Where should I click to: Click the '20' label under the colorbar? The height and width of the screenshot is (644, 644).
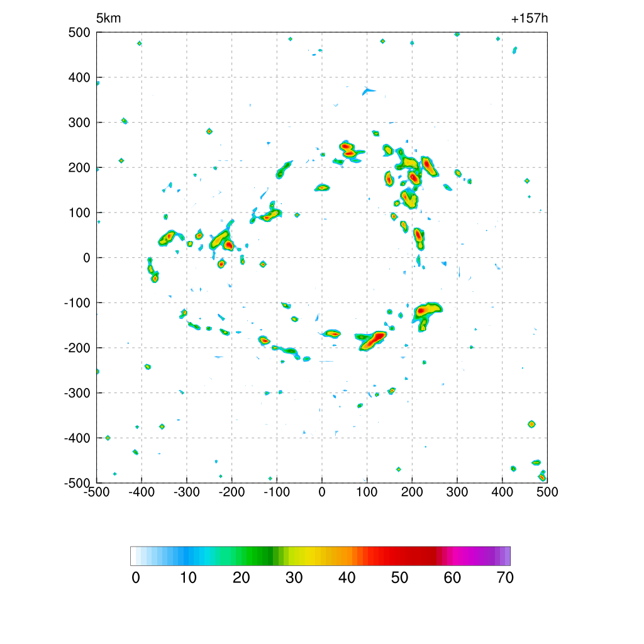pyautogui.click(x=241, y=578)
